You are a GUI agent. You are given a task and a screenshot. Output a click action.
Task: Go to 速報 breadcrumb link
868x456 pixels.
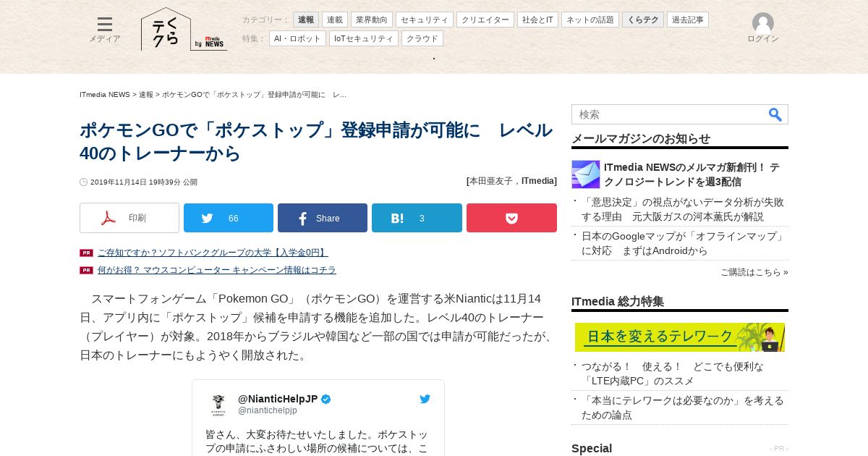(x=146, y=95)
